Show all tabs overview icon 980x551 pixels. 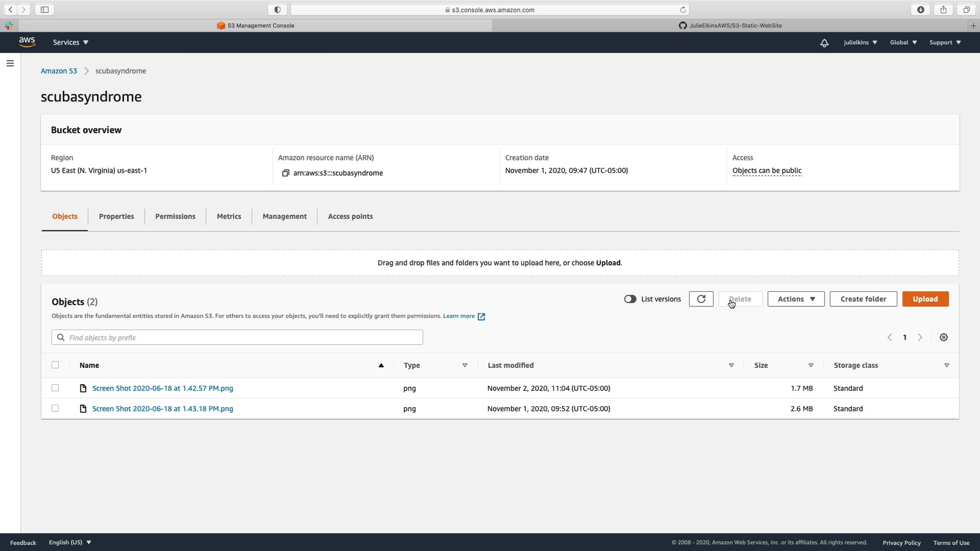pos(966,9)
